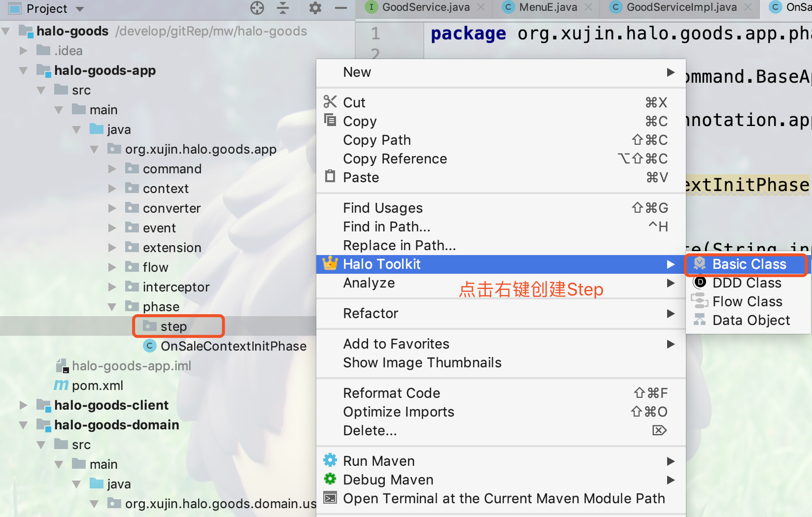Image resolution: width=812 pixels, height=517 pixels.
Task: Click the Cut scissors icon
Action: click(x=330, y=102)
